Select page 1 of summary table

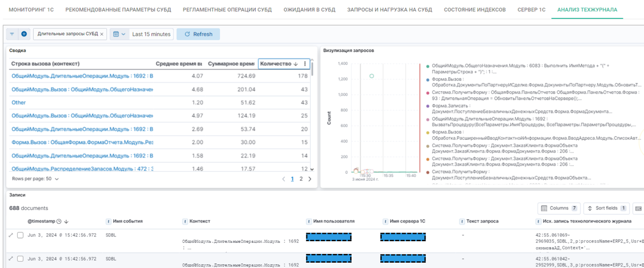(x=292, y=179)
